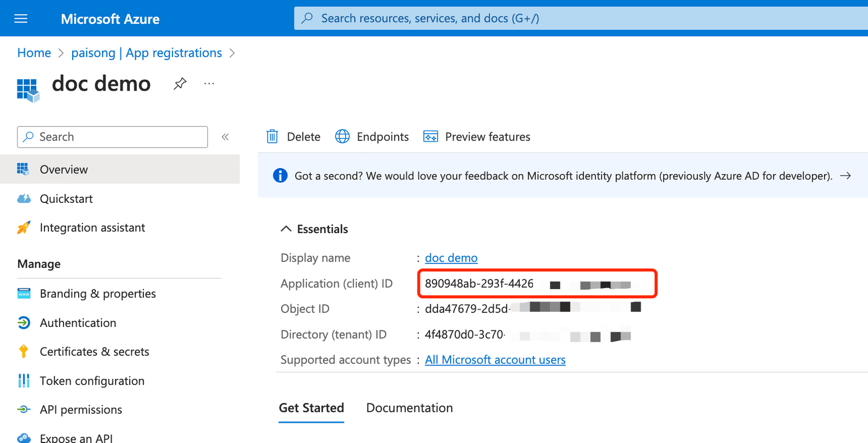
Task: Click the Microsoft Azure logo text
Action: pos(110,19)
